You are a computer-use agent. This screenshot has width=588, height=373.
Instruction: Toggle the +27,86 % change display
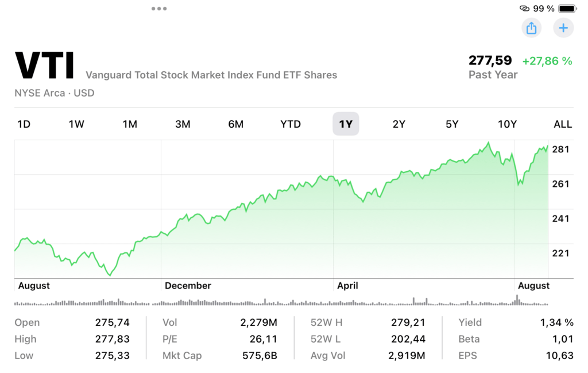(547, 61)
